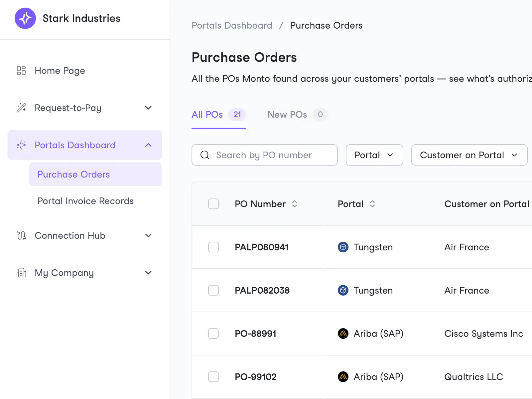Sort by the Portal column arrows
This screenshot has width=532, height=399.
pos(372,204)
